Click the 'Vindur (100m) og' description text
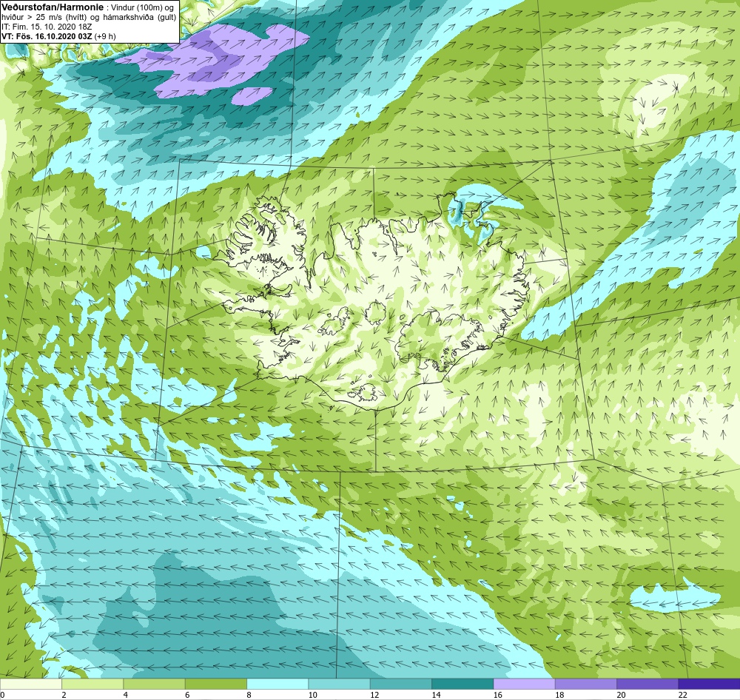Viewport: 740px width, 700px height. [141, 8]
